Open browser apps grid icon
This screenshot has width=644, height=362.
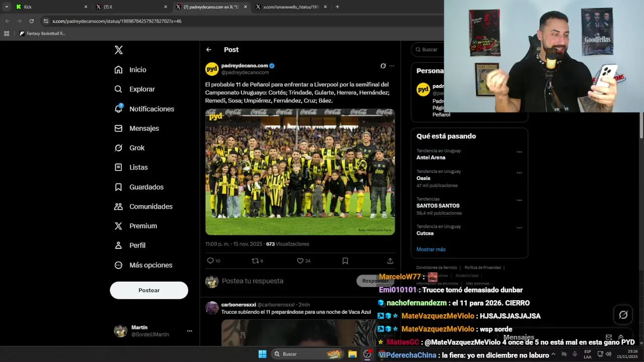(x=7, y=34)
